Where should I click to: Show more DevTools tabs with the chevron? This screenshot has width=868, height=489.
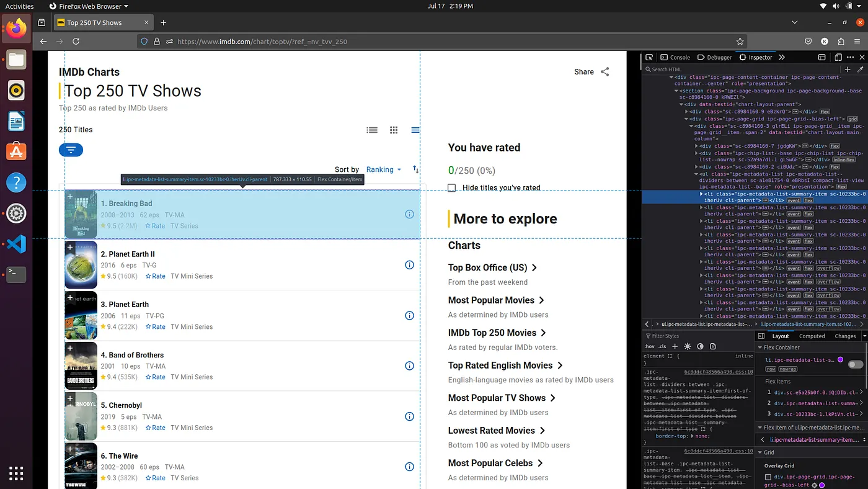click(782, 57)
